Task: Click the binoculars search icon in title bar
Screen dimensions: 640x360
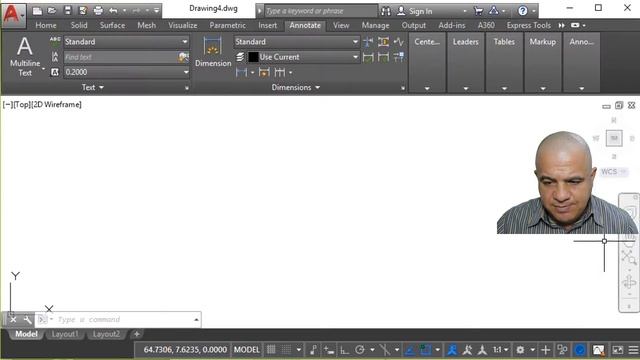Action: pos(385,11)
